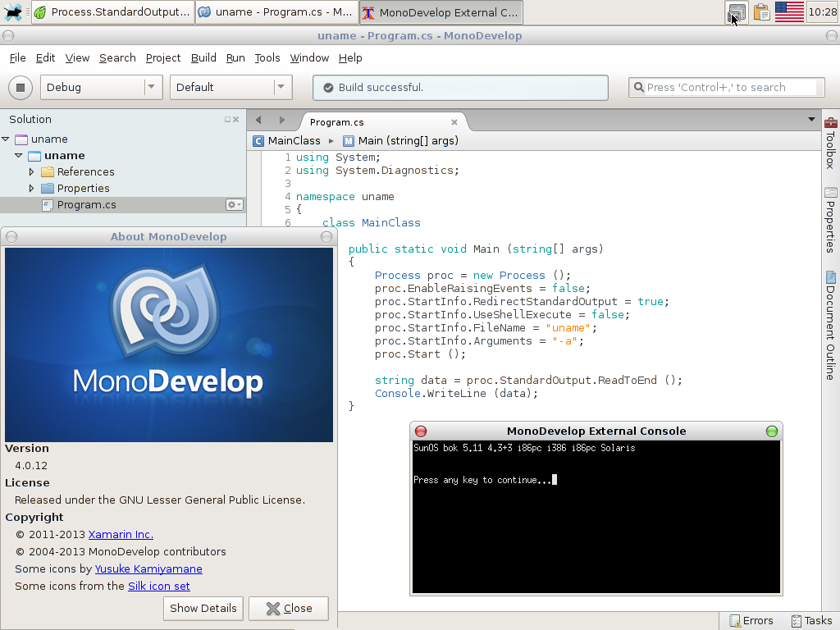Click the Errors pad icon in the status bar
This screenshot has width=840, height=630.
pyautogui.click(x=734, y=621)
